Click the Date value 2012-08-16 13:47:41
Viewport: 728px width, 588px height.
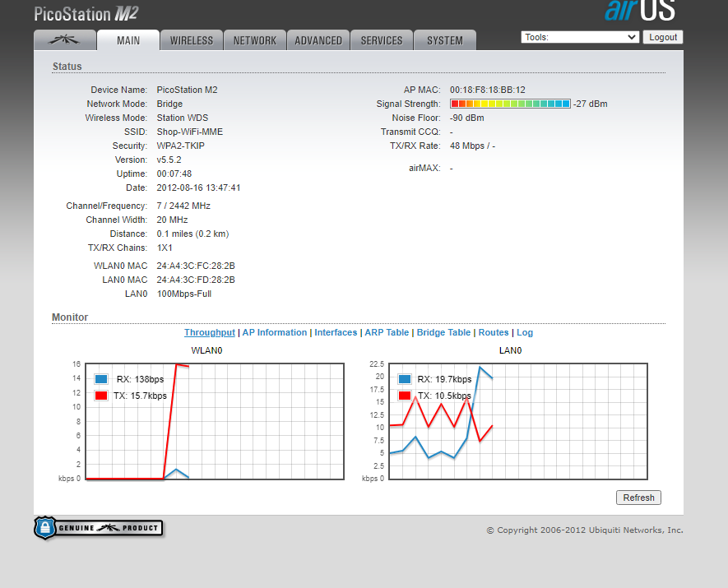[198, 188]
